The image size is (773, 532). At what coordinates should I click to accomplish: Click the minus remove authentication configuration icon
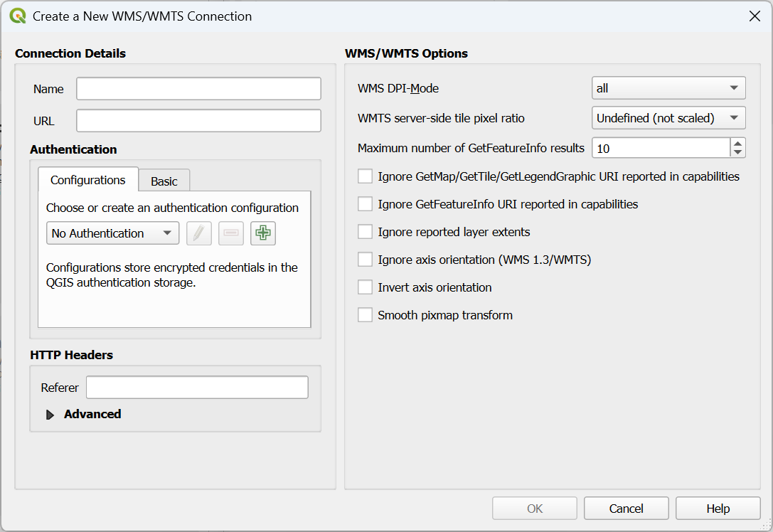coord(231,233)
